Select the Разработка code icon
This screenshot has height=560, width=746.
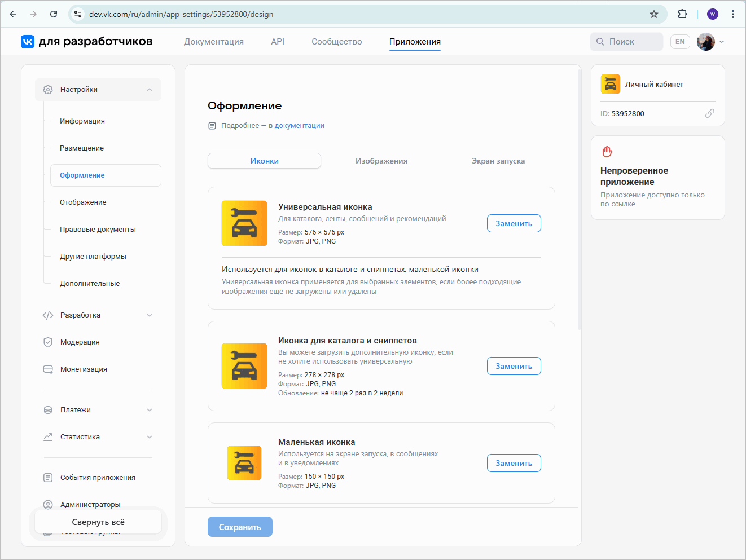[49, 315]
